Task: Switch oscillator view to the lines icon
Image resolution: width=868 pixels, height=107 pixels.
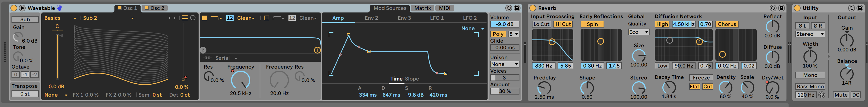Action: point(185,18)
